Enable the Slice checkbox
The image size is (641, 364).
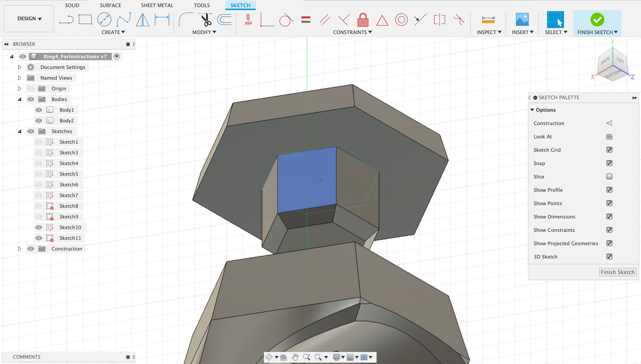tap(609, 176)
